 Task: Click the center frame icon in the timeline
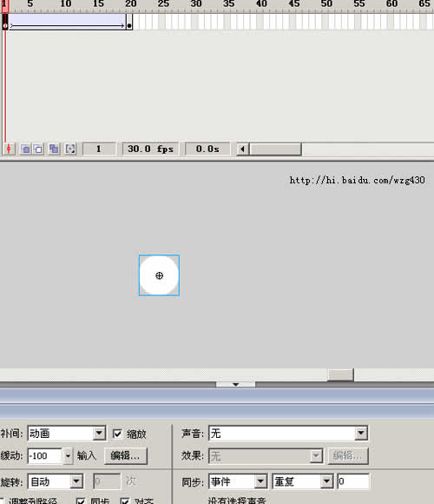[9, 149]
